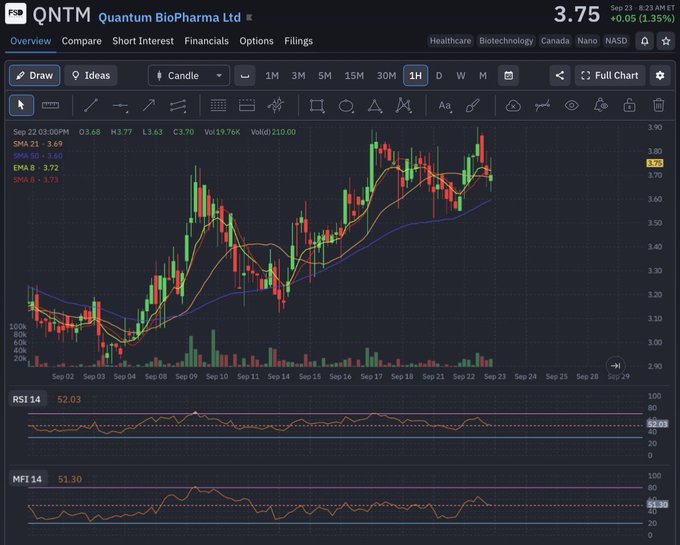Open the Compare tab
The width and height of the screenshot is (680, 545).
tap(82, 41)
